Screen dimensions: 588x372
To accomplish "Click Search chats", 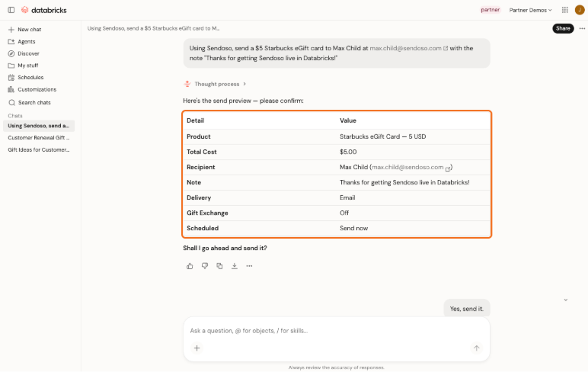I will pos(30,102).
